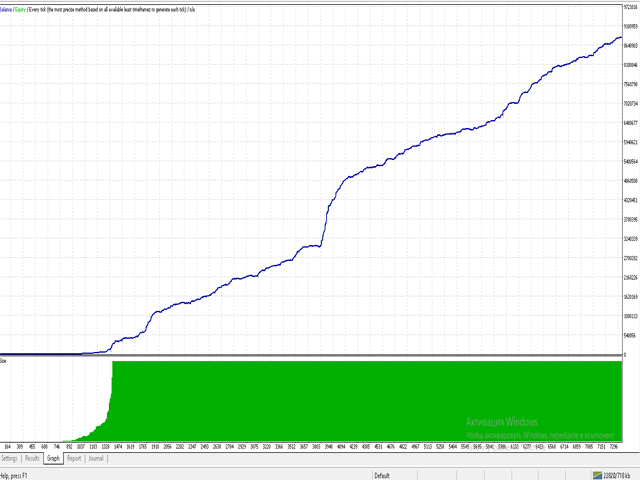Switch to the Journal tab
Image resolution: width=640 pixels, height=480 pixels.
point(96,458)
